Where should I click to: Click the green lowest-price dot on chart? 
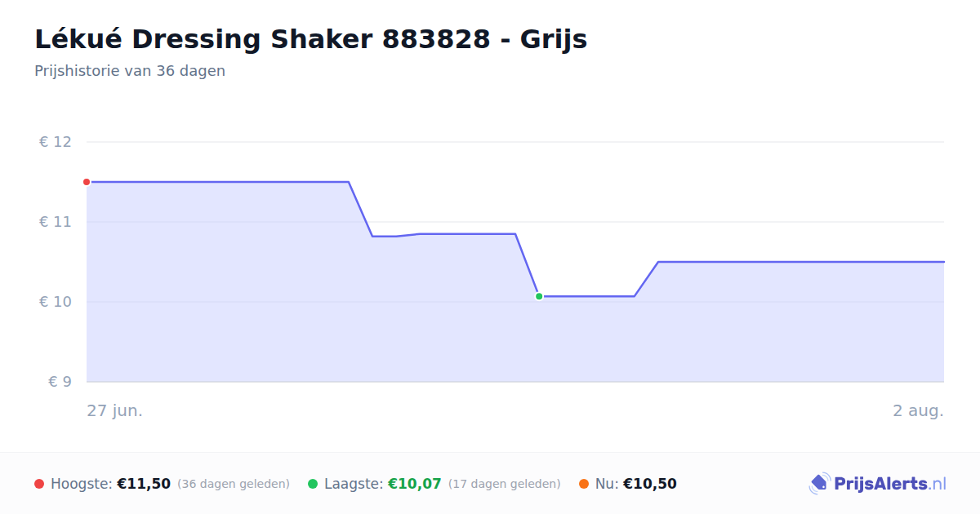pyautogui.click(x=539, y=296)
